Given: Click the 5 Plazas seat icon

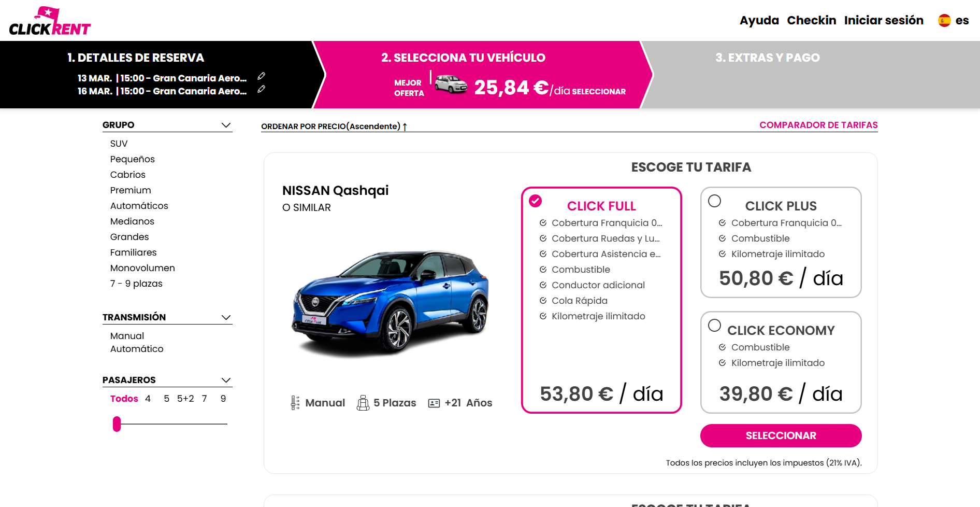Looking at the screenshot, I should coord(363,403).
